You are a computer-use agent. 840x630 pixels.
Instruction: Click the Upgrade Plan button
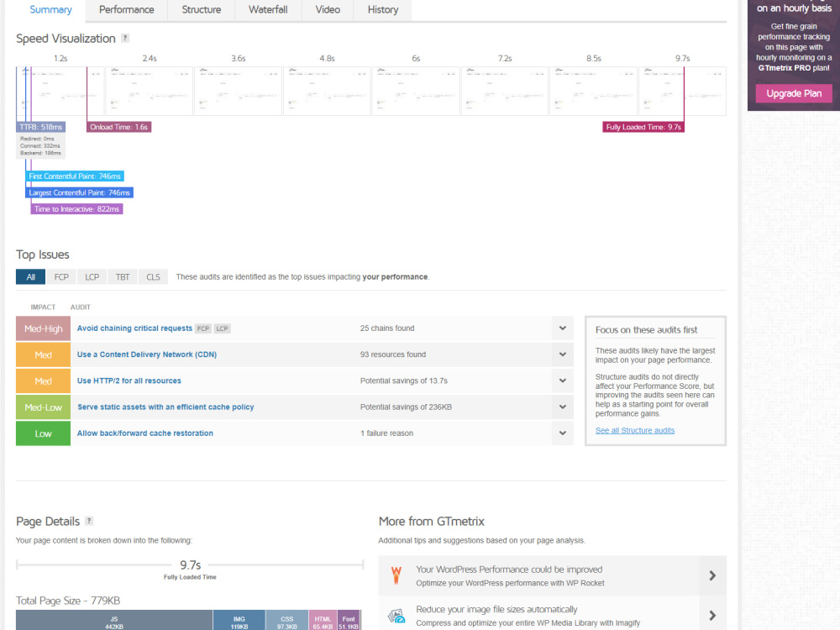click(x=794, y=93)
